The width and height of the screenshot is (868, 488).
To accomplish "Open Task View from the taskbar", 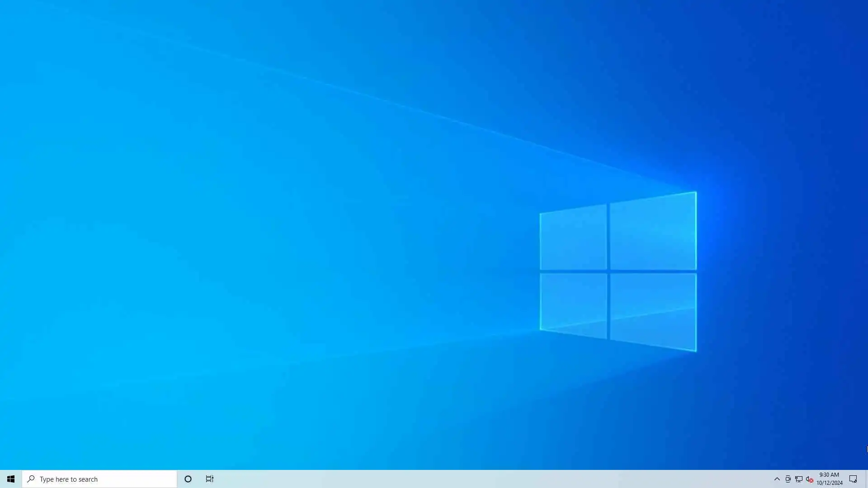I will pos(210,479).
